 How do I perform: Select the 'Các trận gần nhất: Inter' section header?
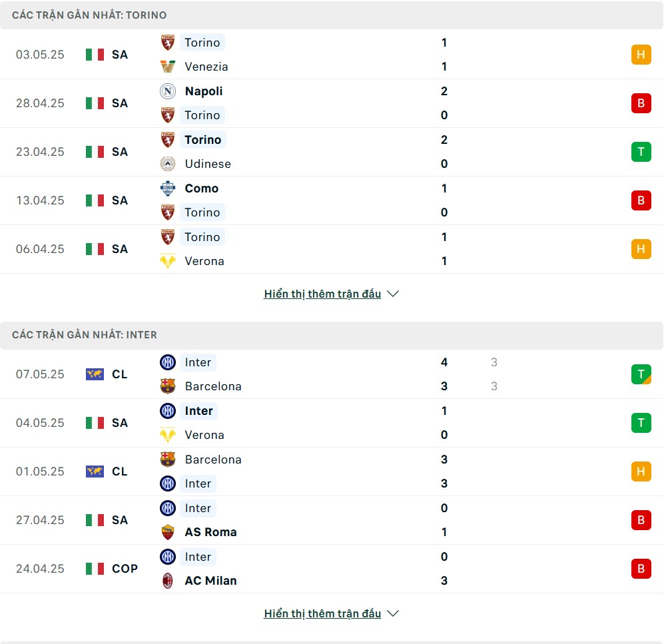[x=332, y=335]
